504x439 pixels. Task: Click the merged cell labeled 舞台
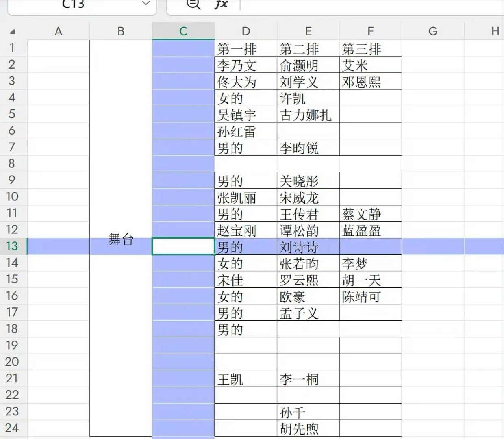pos(121,238)
